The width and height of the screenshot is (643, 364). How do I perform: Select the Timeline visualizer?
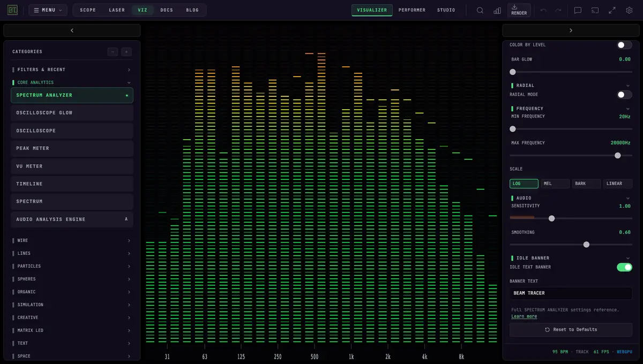(72, 184)
